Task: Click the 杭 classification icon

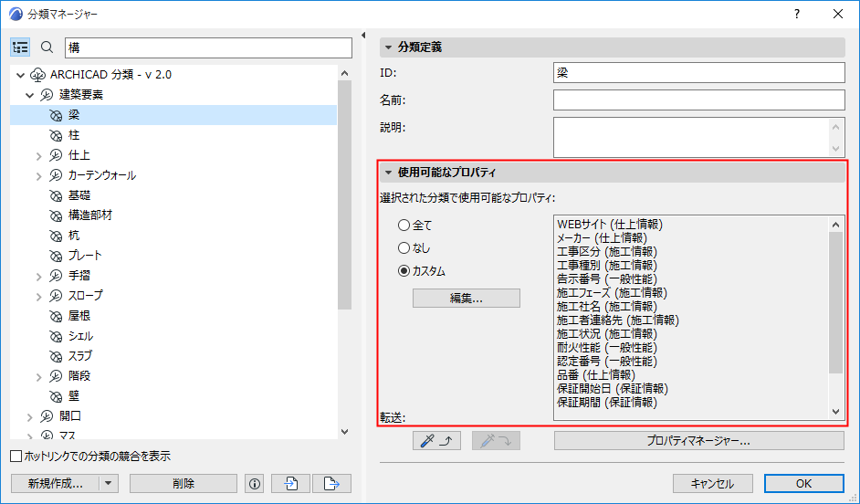Action: point(56,236)
